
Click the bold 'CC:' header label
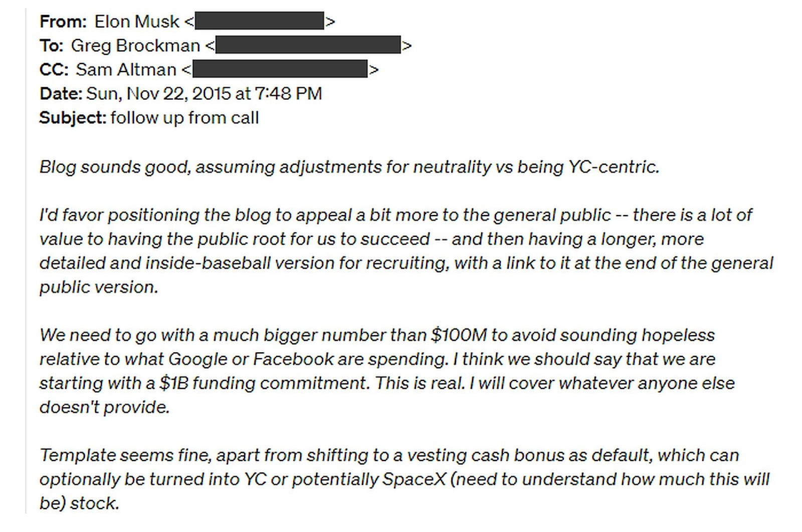pyautogui.click(x=54, y=69)
